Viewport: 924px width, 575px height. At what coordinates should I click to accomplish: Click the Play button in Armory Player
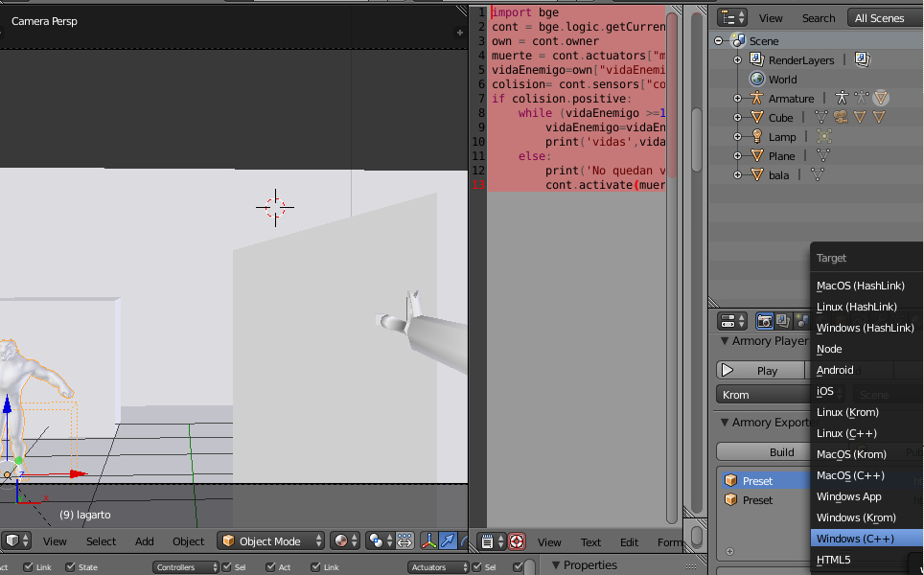pyautogui.click(x=760, y=370)
